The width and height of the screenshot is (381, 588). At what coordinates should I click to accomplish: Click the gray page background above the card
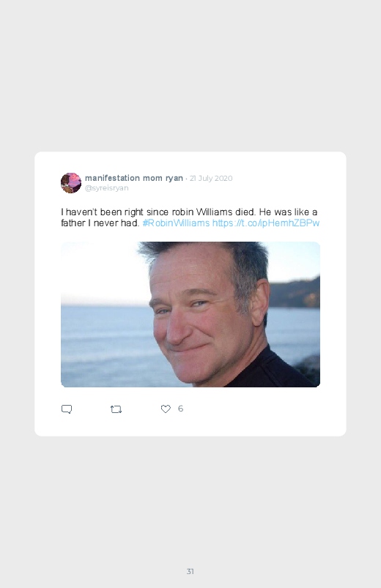coord(190,75)
